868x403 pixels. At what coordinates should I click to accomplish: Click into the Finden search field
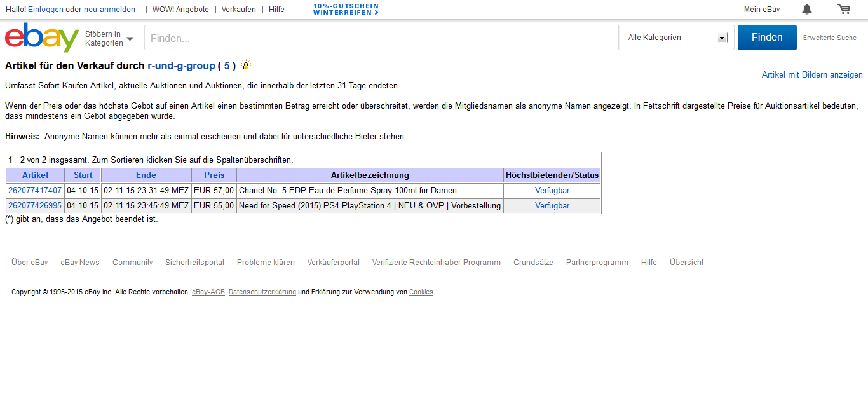coord(381,38)
